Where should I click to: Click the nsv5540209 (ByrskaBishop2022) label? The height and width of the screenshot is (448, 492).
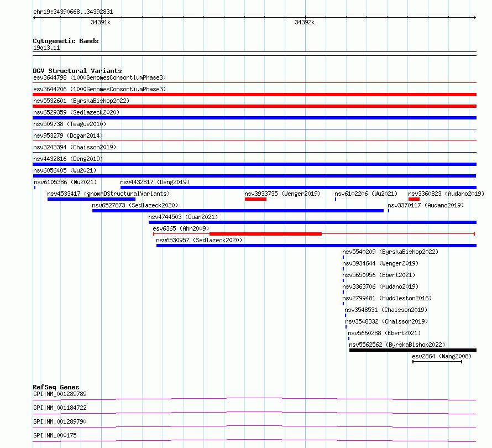tap(390, 252)
